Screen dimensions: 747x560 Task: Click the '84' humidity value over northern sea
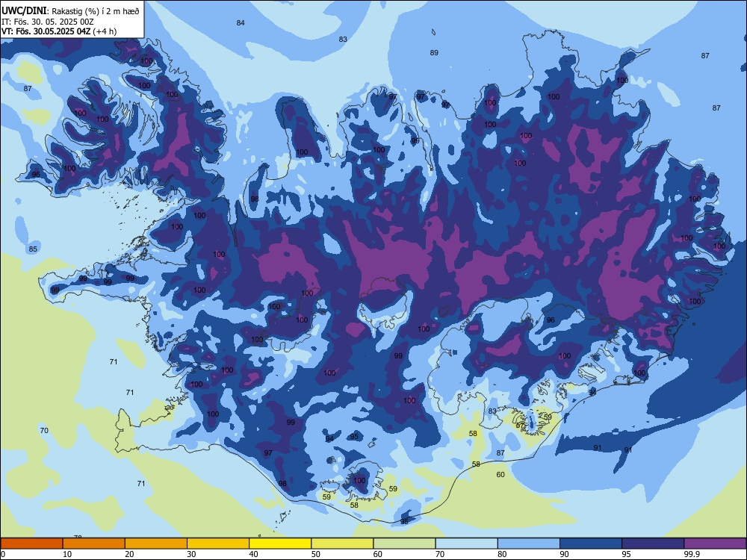(241, 23)
